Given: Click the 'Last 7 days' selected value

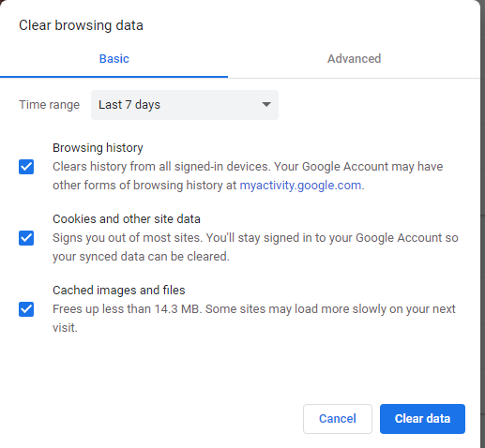Looking at the screenshot, I should 129,105.
